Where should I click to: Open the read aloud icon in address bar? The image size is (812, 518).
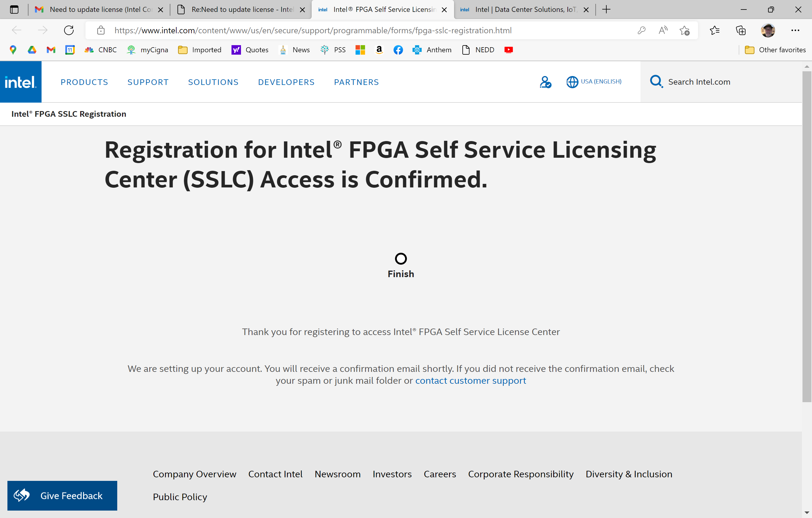point(663,30)
